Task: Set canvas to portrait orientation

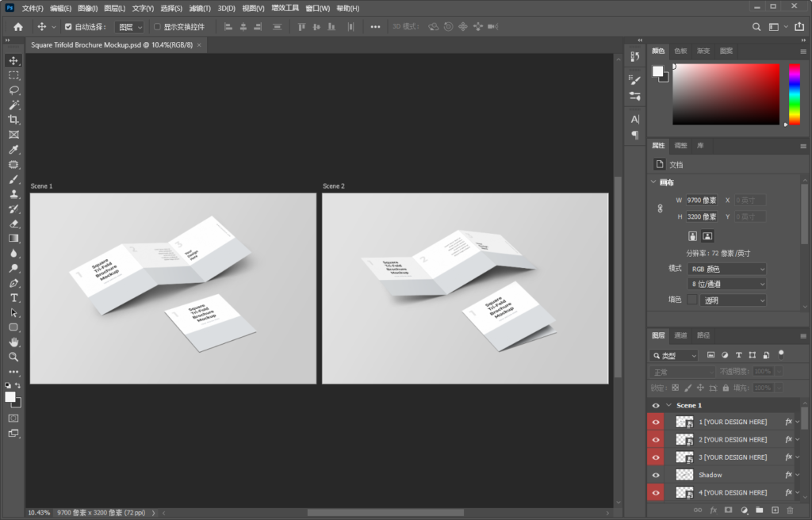Action: pos(692,236)
